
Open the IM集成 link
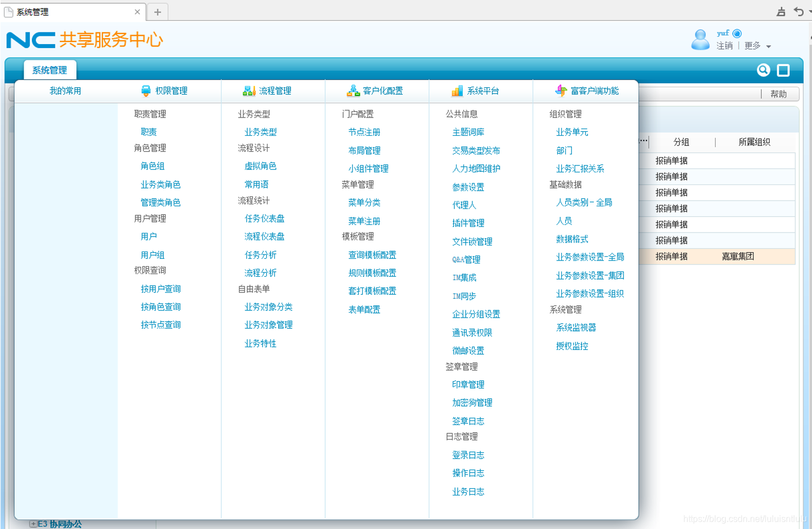(x=464, y=277)
